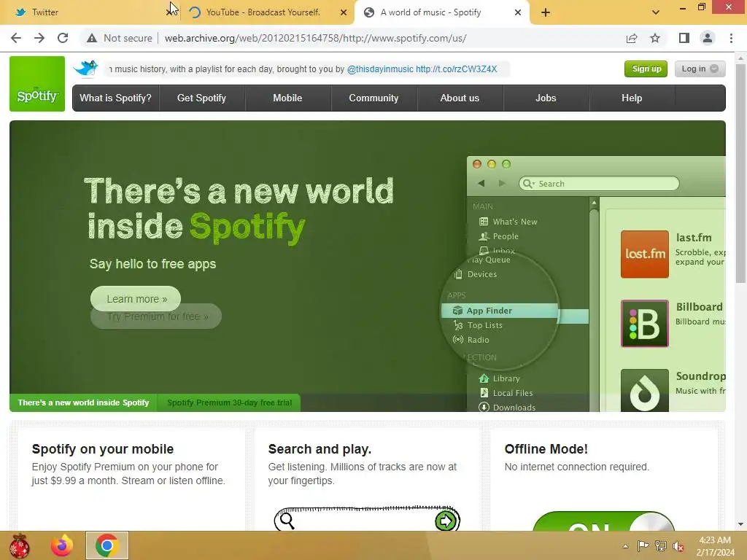747x560 pixels.
Task: Select Spotify Premium 30-day free trial slide
Action: pos(229,402)
